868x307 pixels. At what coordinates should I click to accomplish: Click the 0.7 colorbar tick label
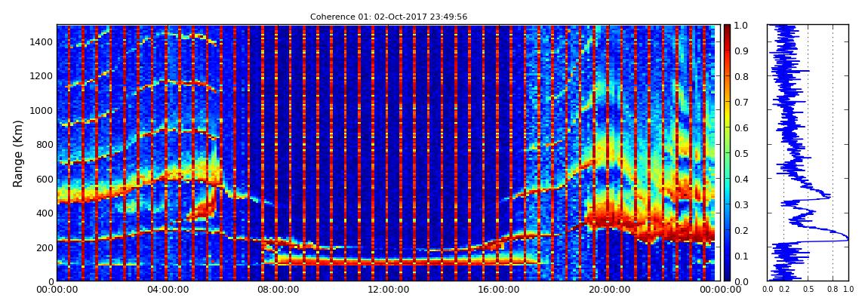pyautogui.click(x=741, y=103)
